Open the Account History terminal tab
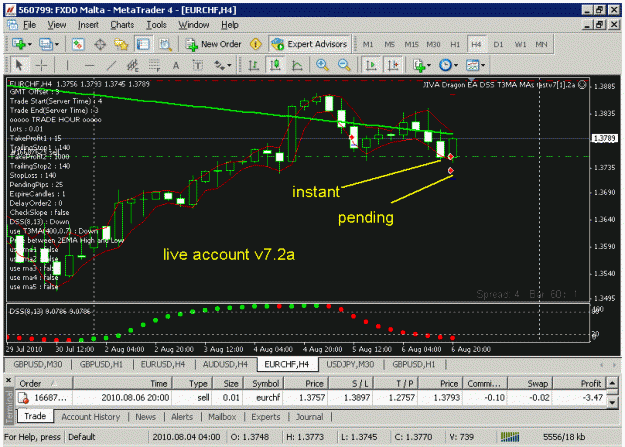 tap(90, 417)
